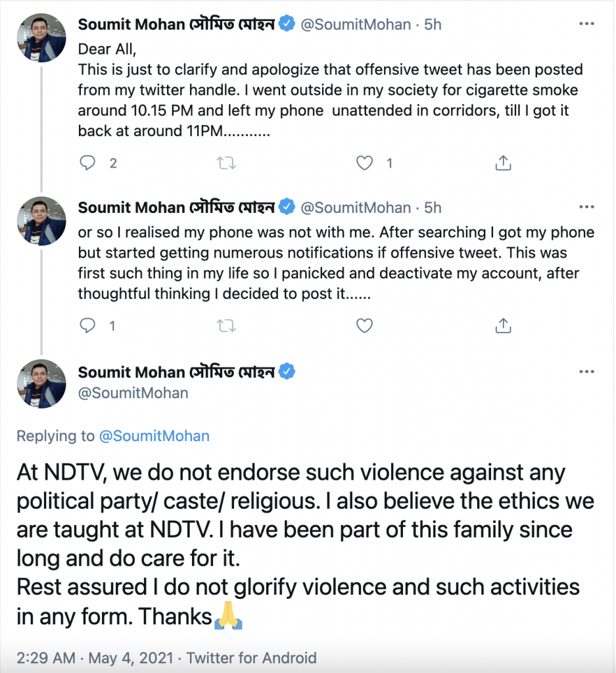Open more options on first tweet
Screen dimensions: 616x673
pyautogui.click(x=586, y=24)
